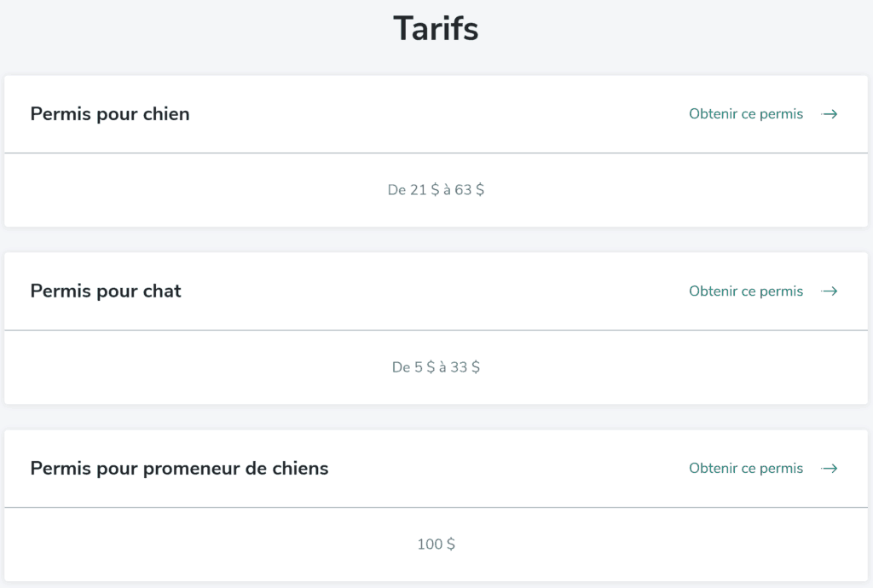Click the arrow icon beside dog permit link
The width and height of the screenshot is (873, 588).
pyautogui.click(x=829, y=114)
